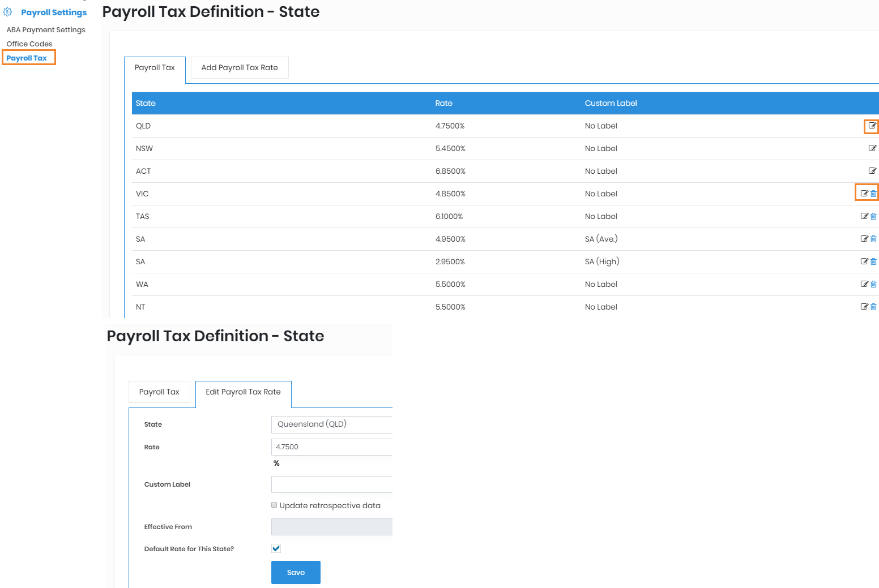Switch to Add Payroll Tax Rate tab
The image size is (879, 588).
click(240, 68)
